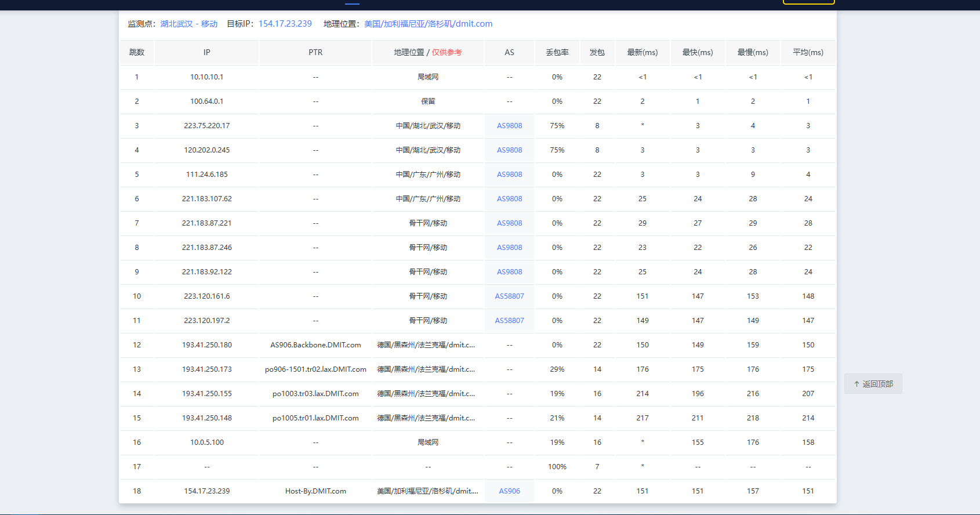This screenshot has width=980, height=515.
Task: Click the up arrow icon in 返回顶部
Action: [856, 384]
